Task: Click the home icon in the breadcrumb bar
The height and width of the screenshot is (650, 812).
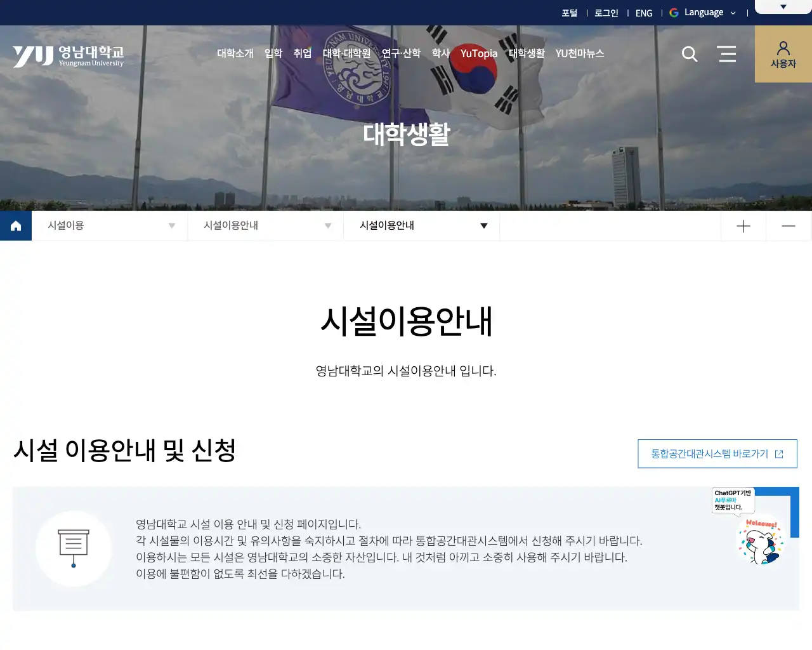Action: (x=15, y=225)
